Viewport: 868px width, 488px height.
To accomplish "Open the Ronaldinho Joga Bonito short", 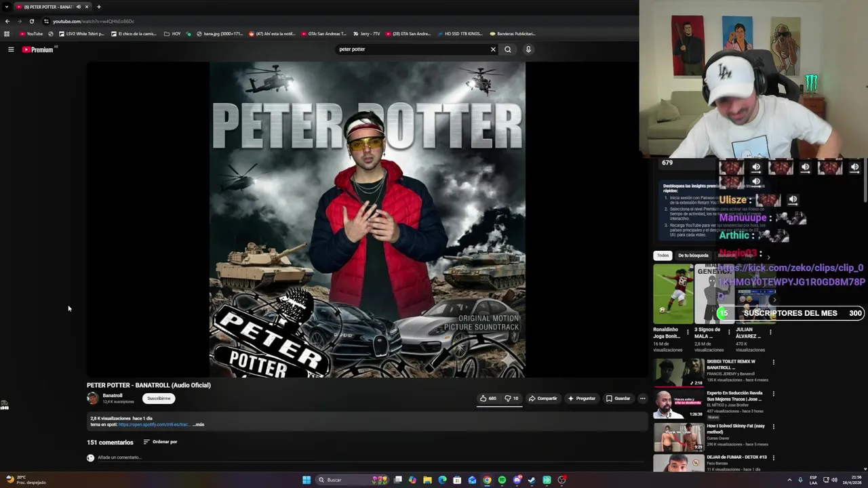I will (x=673, y=294).
